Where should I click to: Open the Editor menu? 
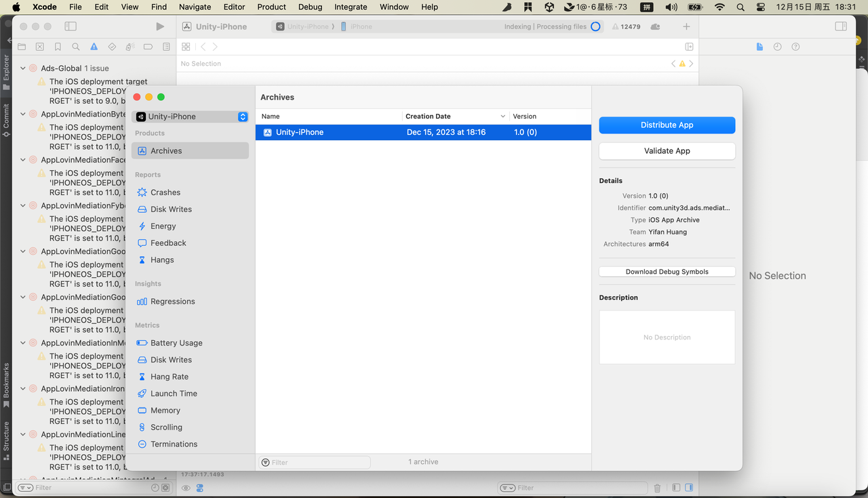tap(234, 7)
